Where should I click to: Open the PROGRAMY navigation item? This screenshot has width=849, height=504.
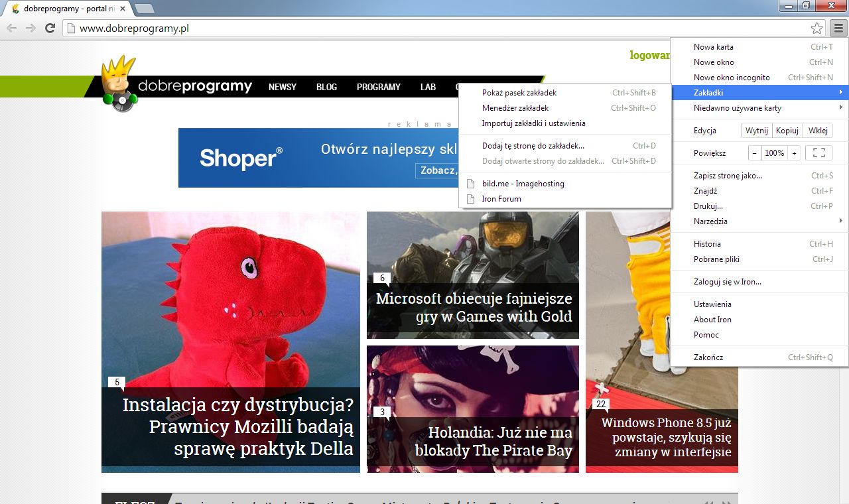tap(379, 87)
